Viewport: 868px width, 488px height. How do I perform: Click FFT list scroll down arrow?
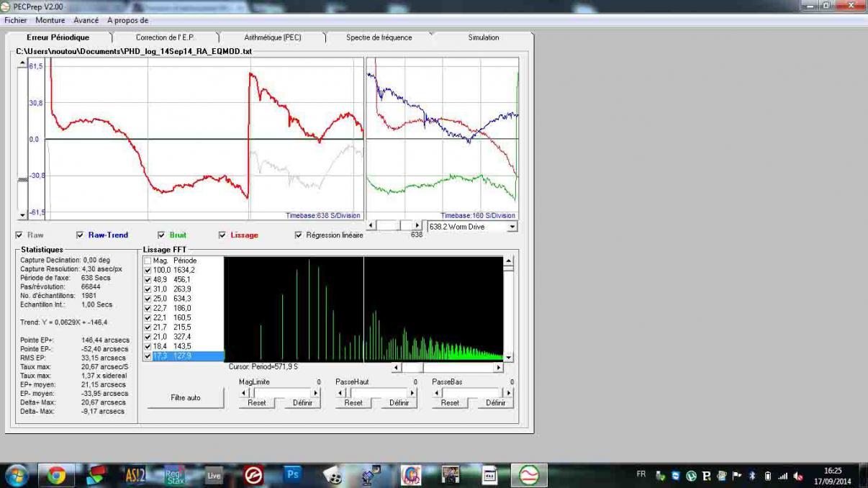point(508,357)
